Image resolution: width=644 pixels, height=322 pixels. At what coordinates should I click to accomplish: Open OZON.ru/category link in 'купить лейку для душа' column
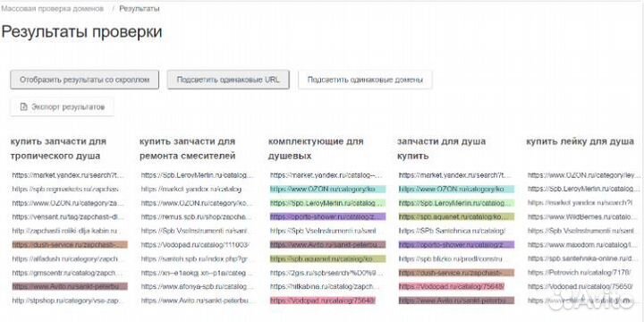click(583, 175)
